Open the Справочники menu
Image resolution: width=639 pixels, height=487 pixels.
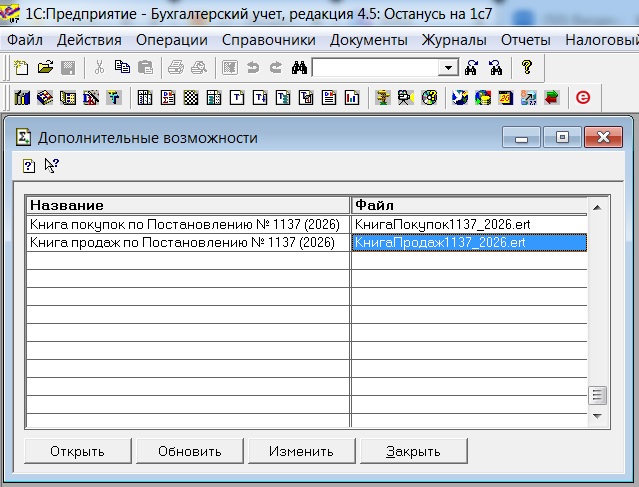pyautogui.click(x=269, y=40)
